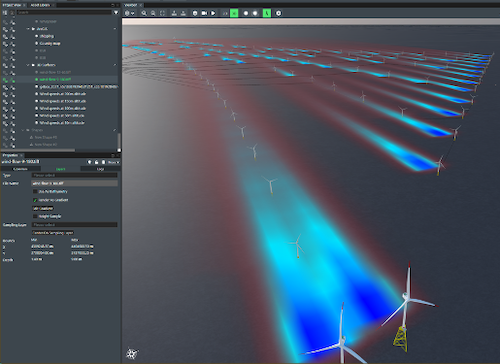The image size is (500, 364).
Task: Click the edit icon at right of ArcGIS row
Action: [115, 29]
